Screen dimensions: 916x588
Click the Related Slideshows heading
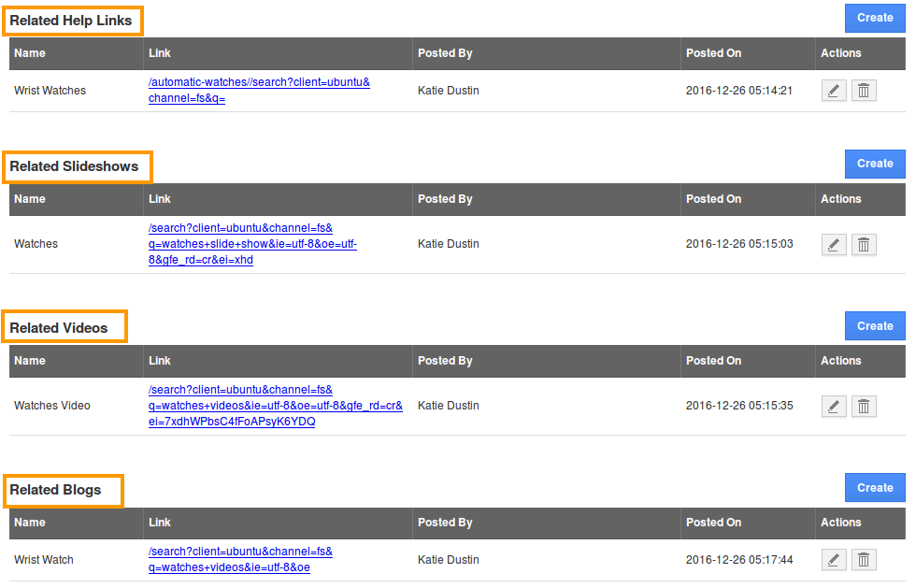(74, 166)
